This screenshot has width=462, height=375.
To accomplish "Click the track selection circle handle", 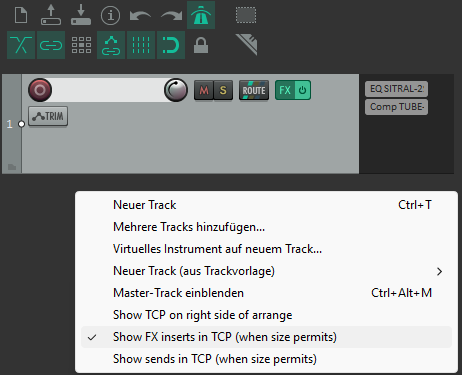I will pos(21,124).
